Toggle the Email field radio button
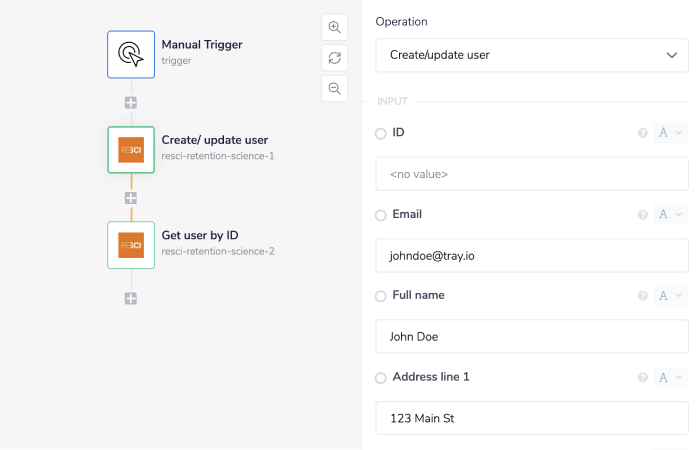Screen dimensions: 700x450 [380, 215]
